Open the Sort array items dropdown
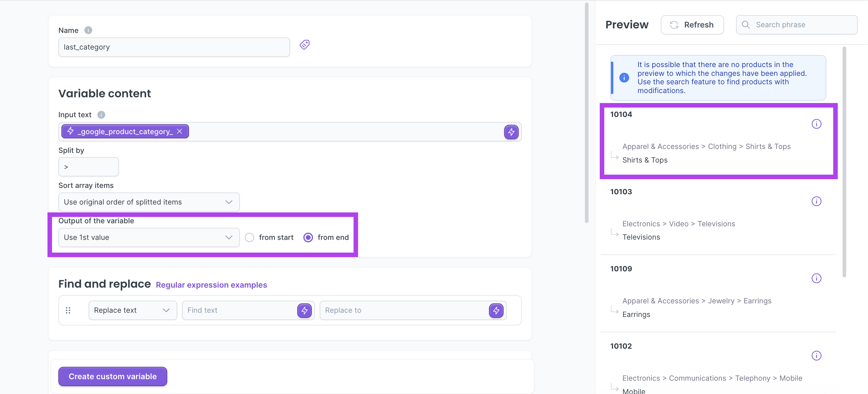This screenshot has width=868, height=394. tap(148, 202)
